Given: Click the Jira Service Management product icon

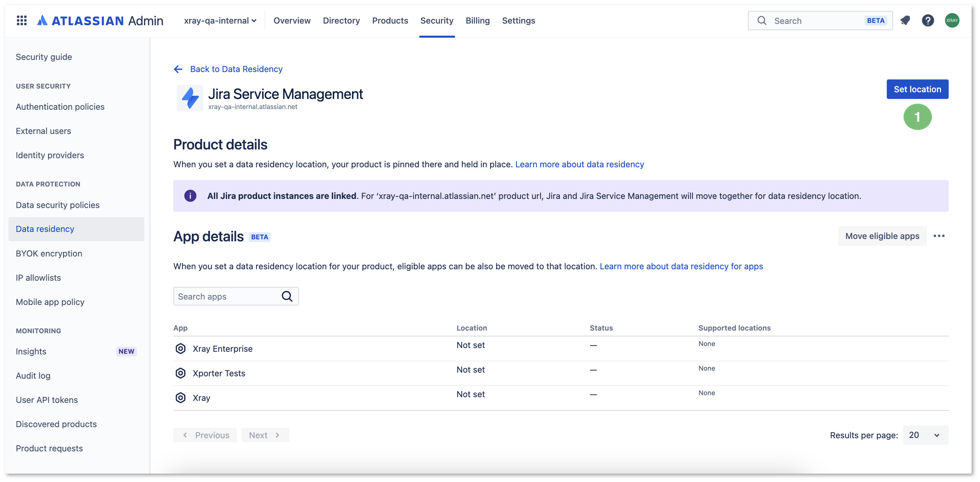Looking at the screenshot, I should [x=190, y=98].
